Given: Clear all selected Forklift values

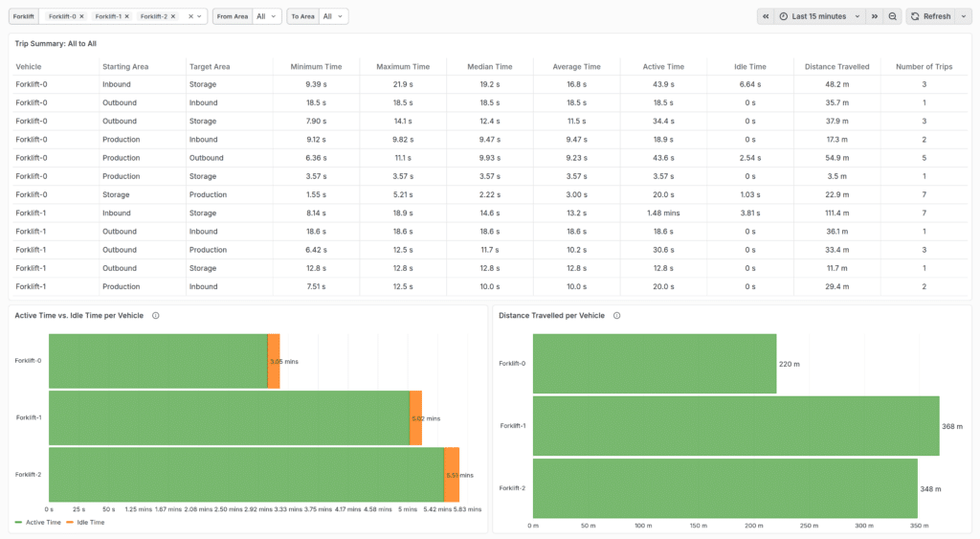Looking at the screenshot, I should click(190, 17).
